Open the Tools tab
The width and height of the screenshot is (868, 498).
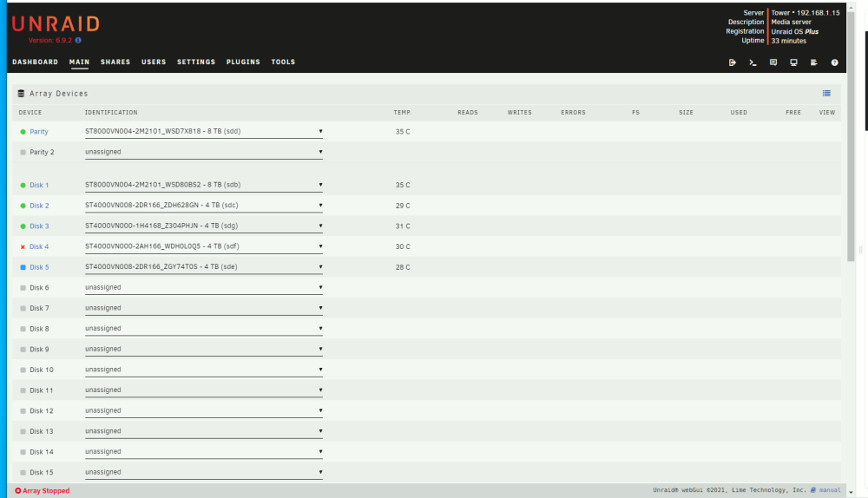coord(283,62)
